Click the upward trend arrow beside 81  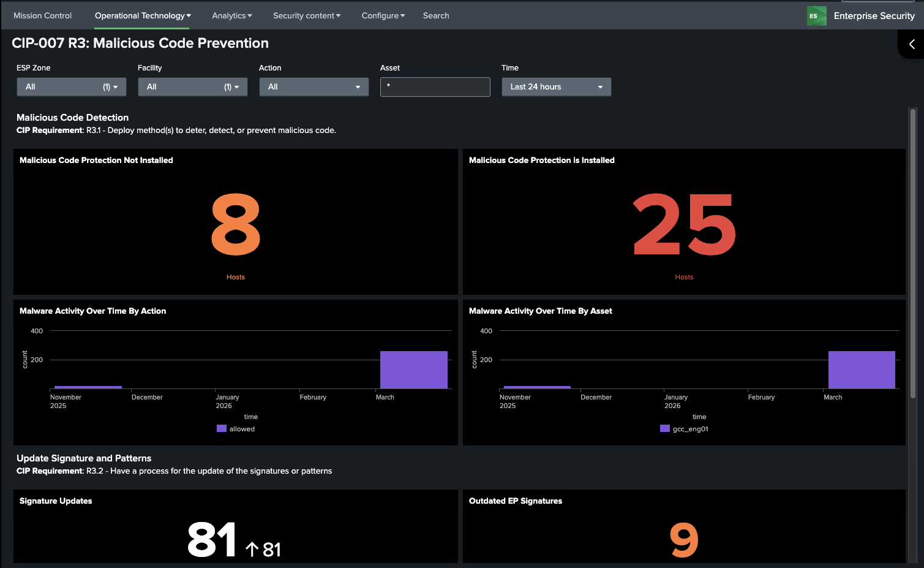pos(252,549)
